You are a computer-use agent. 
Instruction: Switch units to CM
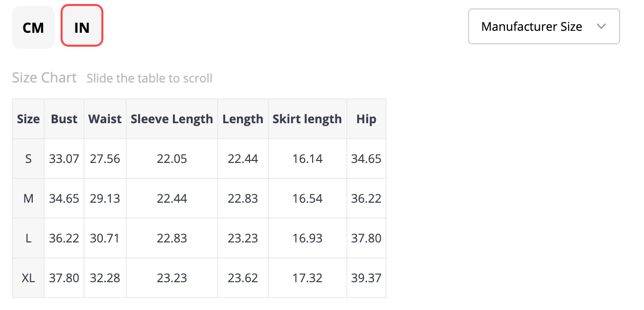click(33, 27)
